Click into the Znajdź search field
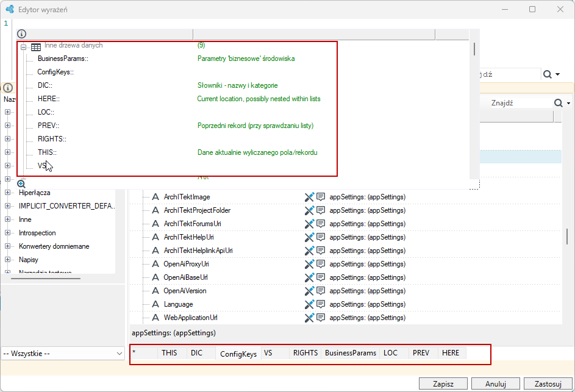 (520, 103)
